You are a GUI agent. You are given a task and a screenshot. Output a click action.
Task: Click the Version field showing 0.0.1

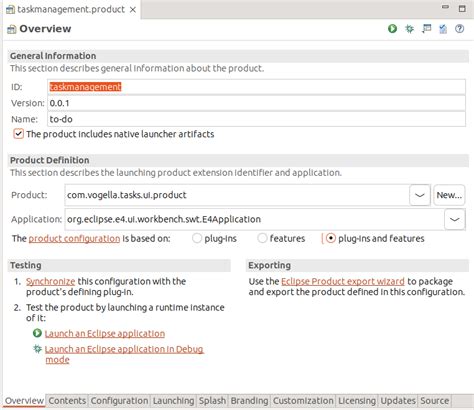256,103
